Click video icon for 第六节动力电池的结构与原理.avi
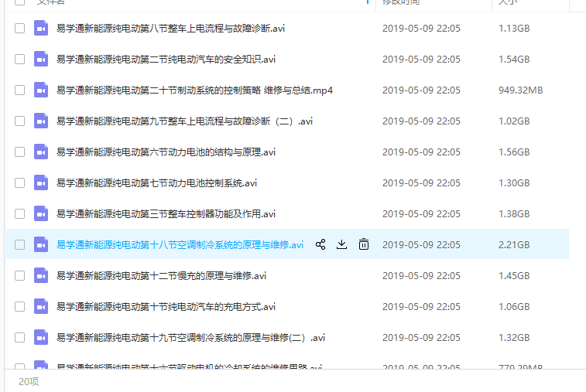Viewport: 586px width, 392px height. tap(41, 152)
